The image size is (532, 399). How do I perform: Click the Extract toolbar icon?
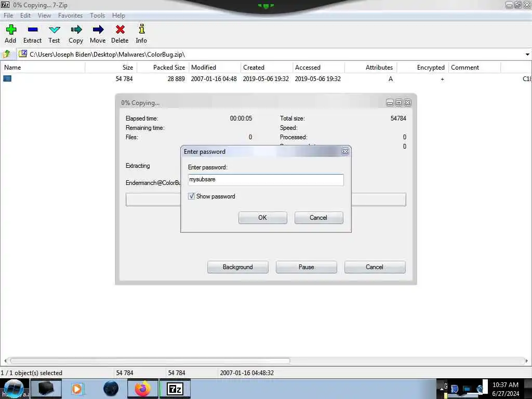pyautogui.click(x=33, y=30)
